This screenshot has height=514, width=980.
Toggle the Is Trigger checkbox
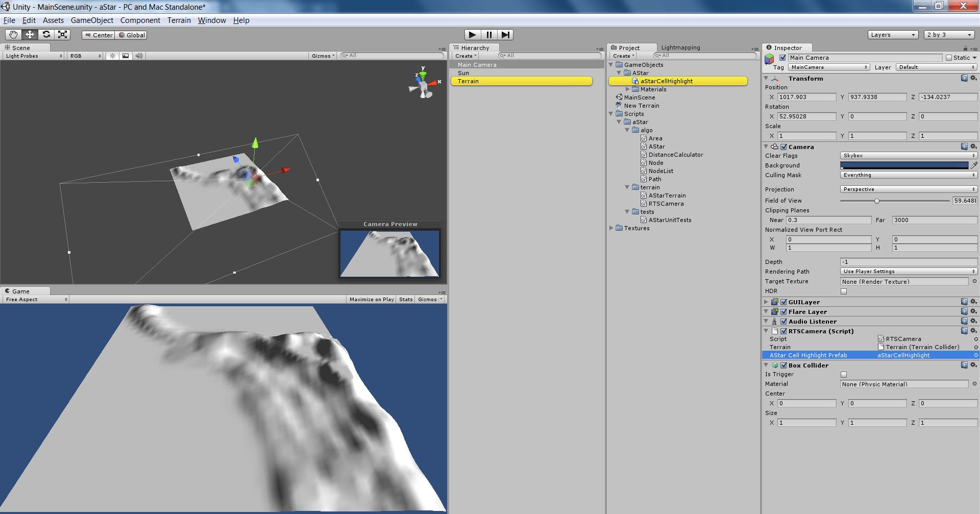pyautogui.click(x=844, y=375)
